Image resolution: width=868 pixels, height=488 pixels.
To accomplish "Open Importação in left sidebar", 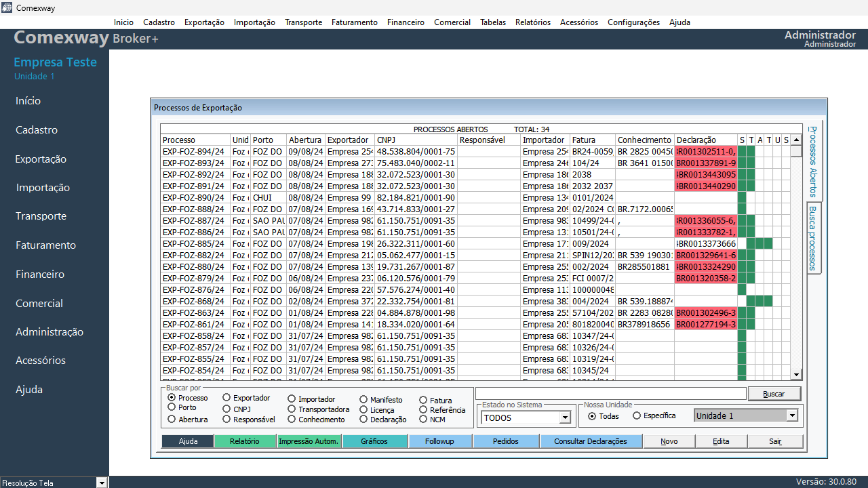I will tap(43, 188).
